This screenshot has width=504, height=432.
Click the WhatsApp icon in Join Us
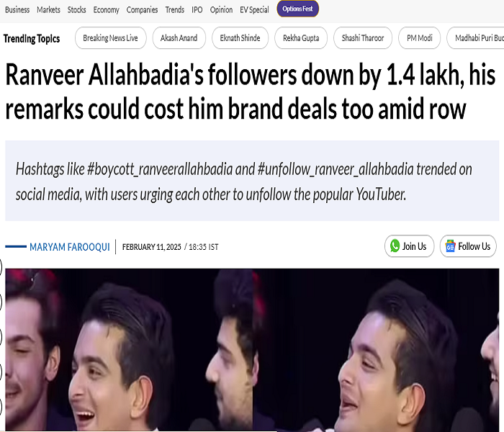tap(395, 246)
